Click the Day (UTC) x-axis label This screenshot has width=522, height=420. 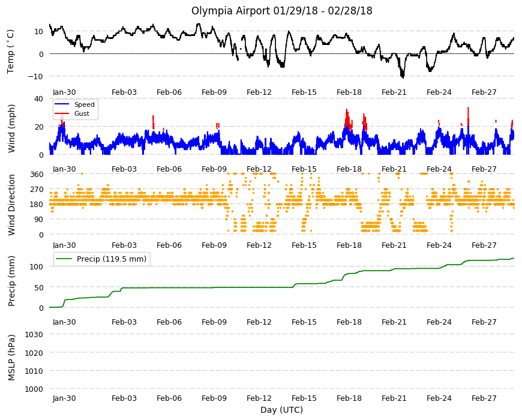pyautogui.click(x=281, y=410)
